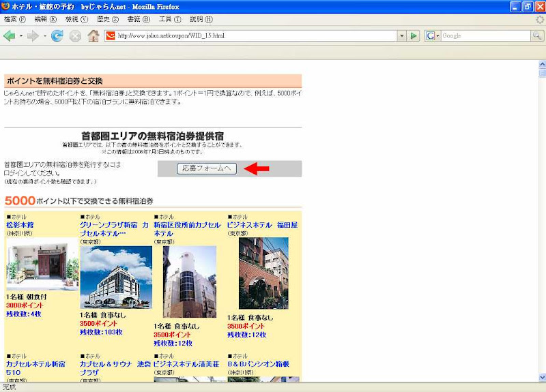Viewport: 546px width, 392px height.
Task: Go to the Home page icon
Action: pos(93,35)
